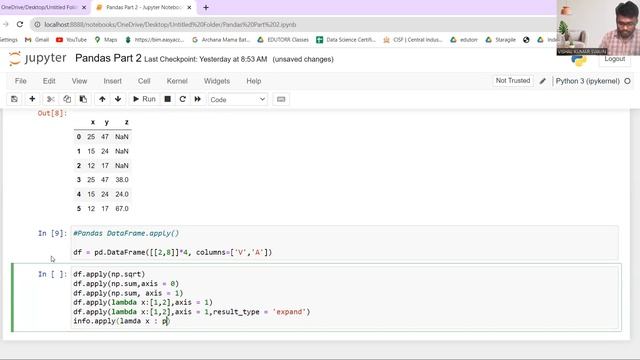Open the Maps bookmark
The width and height of the screenshot is (640, 360).
(106, 40)
